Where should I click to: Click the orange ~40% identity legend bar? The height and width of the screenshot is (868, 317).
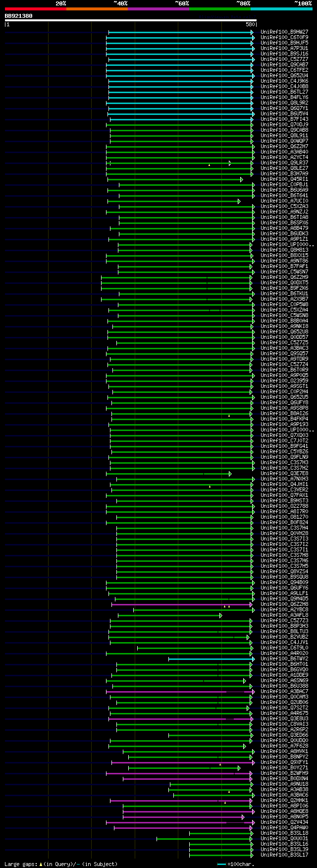pyautogui.click(x=97, y=9)
